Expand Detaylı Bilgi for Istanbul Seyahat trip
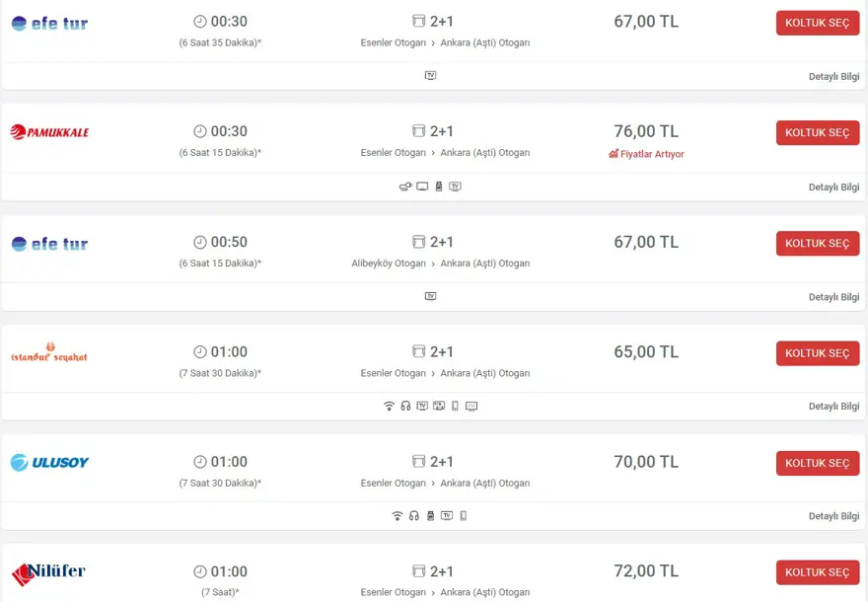Screen dimensions: 868x602 [x=833, y=407]
